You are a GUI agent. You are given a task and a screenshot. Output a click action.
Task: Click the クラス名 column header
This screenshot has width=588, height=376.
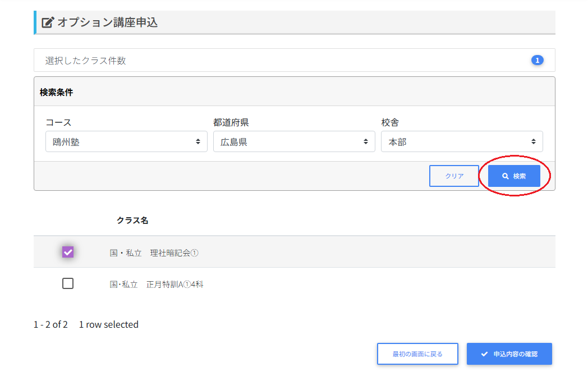(132, 221)
